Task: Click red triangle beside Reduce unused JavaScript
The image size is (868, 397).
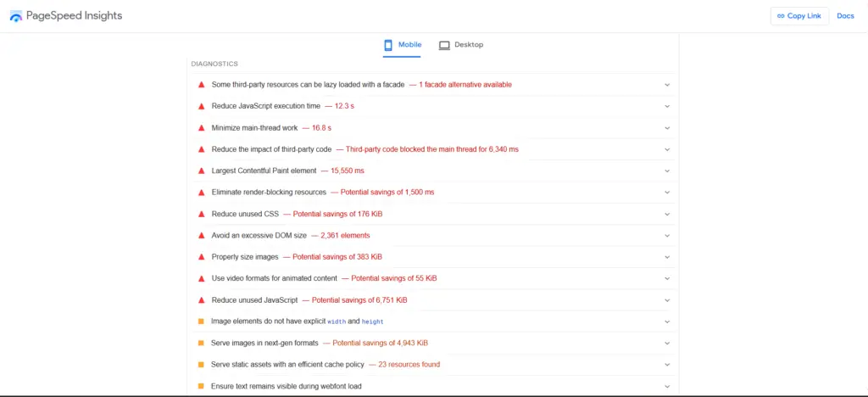Action: [x=202, y=300]
